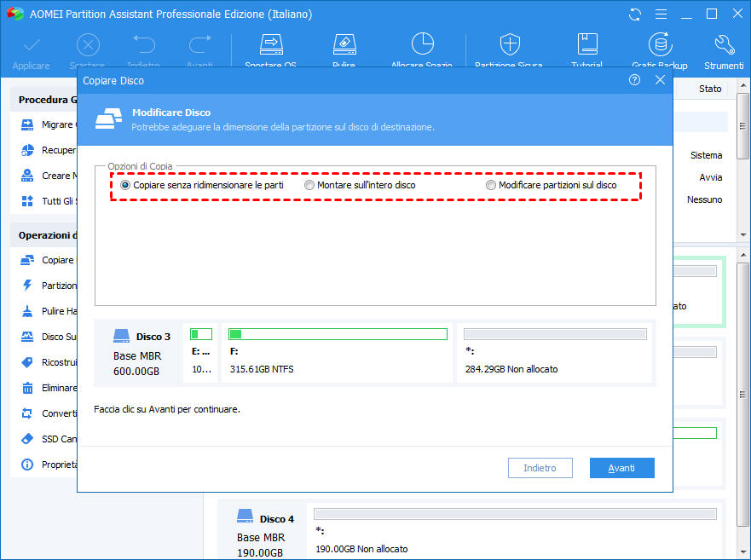Click the Partizione lightning bolt icon
This screenshot has height=560, width=751.
click(27, 286)
